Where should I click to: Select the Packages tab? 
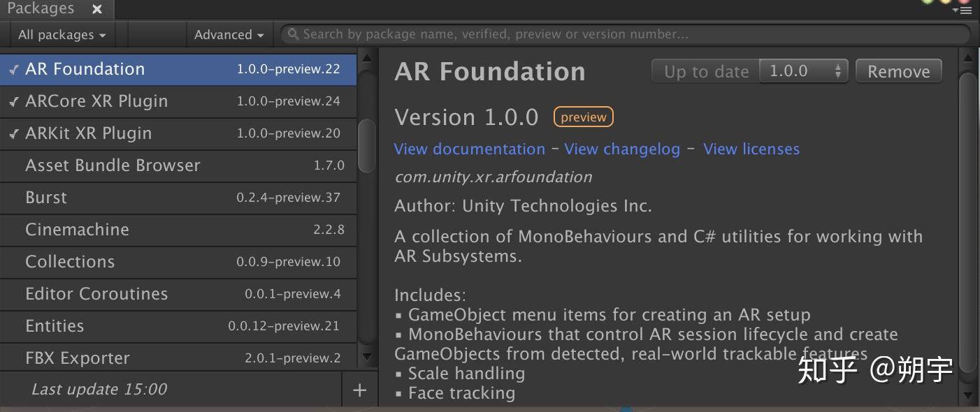pos(42,8)
